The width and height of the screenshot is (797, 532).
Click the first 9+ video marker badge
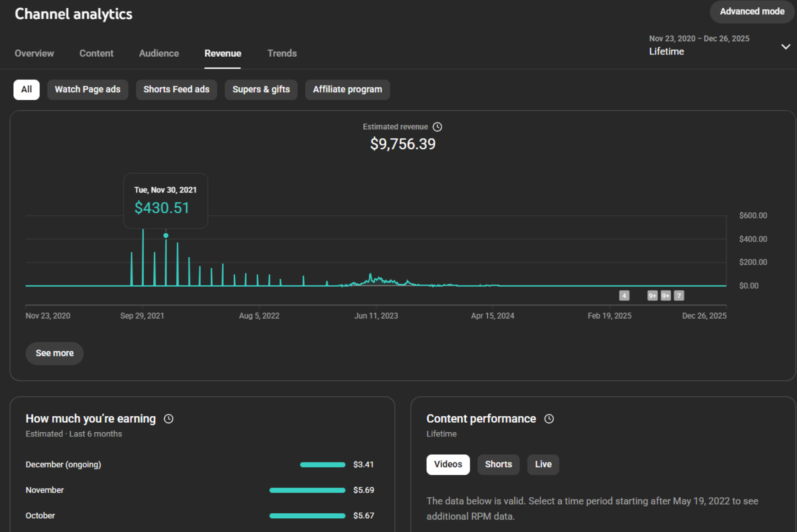pyautogui.click(x=652, y=296)
